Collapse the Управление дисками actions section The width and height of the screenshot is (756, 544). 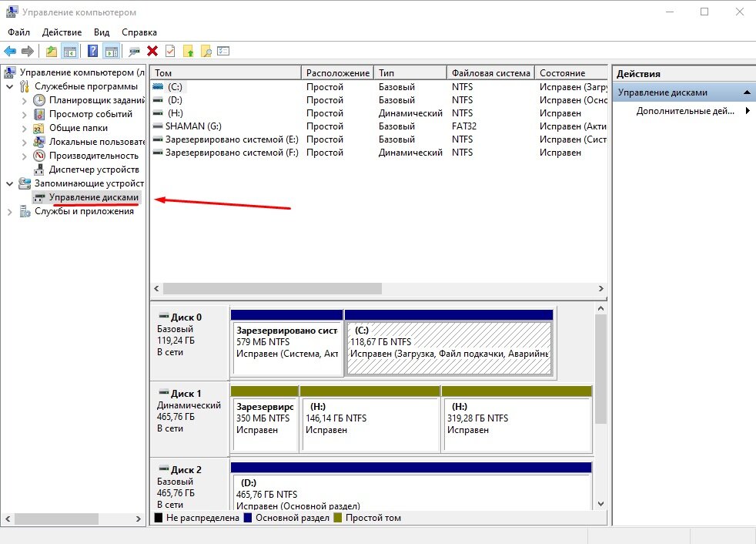746,92
